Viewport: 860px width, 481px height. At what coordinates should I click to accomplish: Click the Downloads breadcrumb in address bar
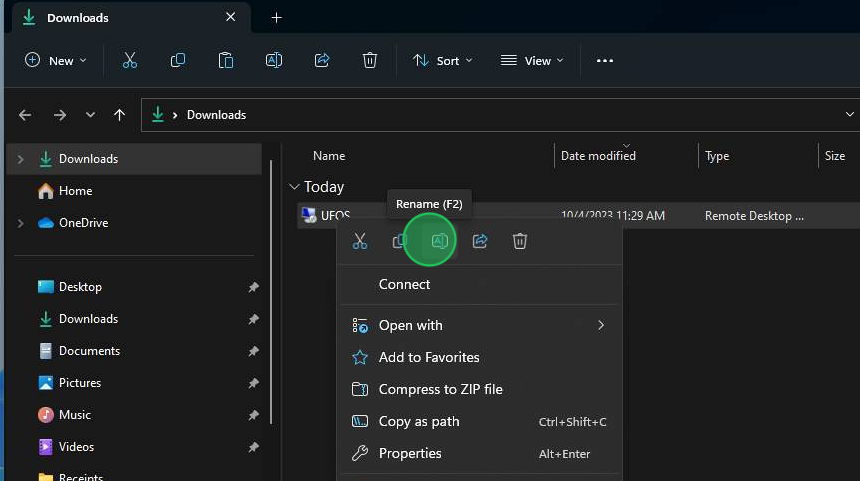point(216,115)
